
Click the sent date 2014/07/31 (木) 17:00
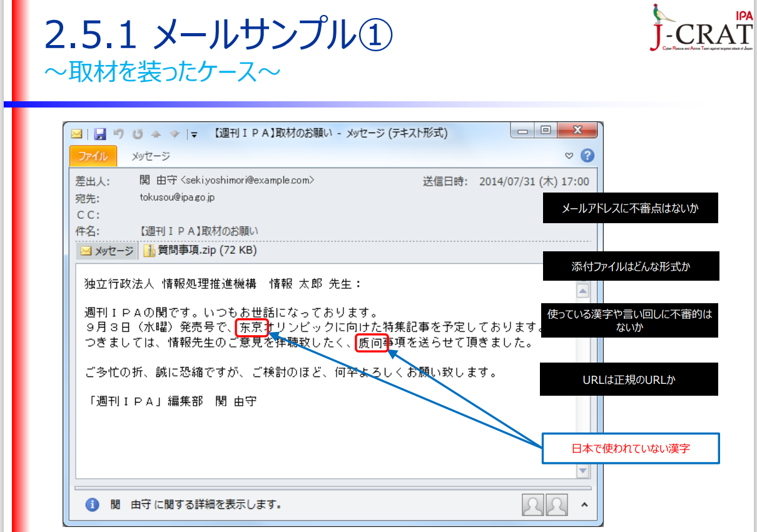pos(534,181)
